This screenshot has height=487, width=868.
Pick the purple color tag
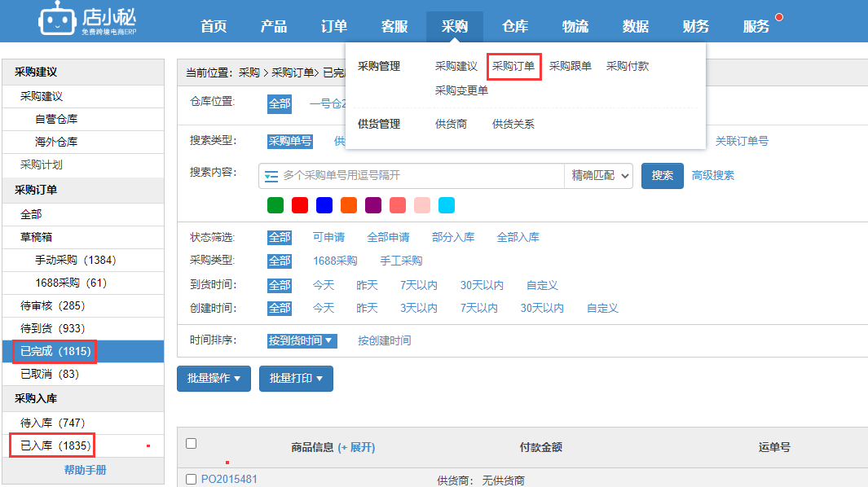tap(373, 205)
